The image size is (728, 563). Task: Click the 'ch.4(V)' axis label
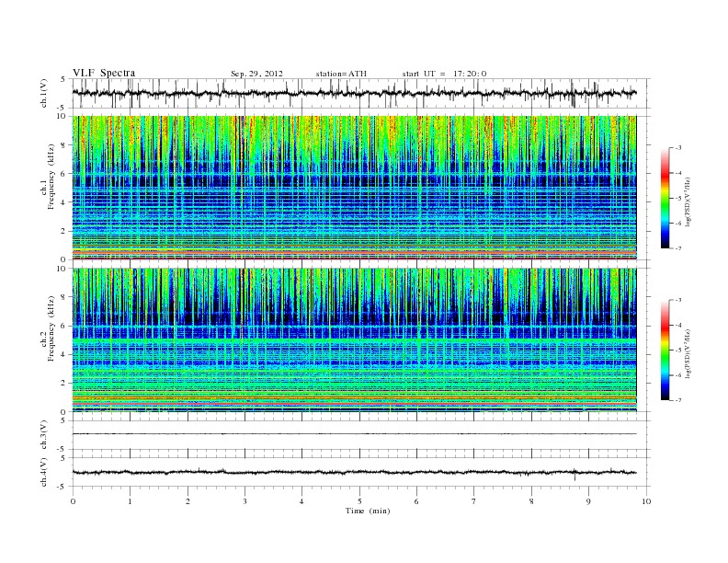pos(44,472)
